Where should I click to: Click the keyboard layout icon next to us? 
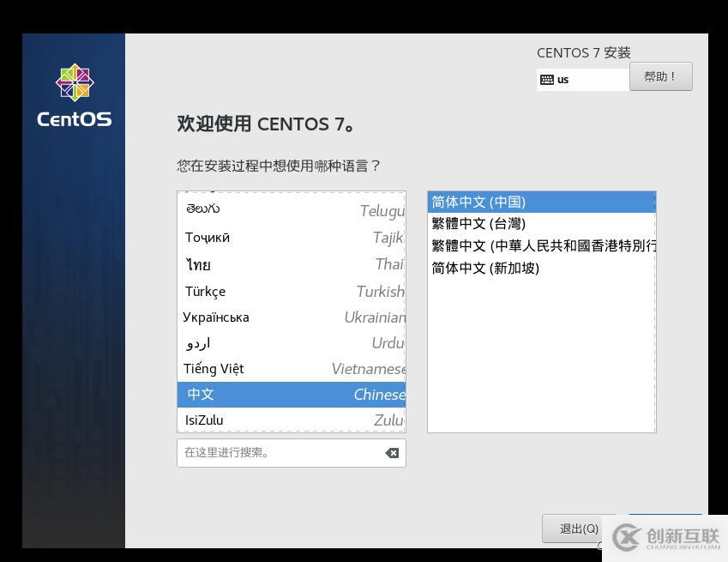pyautogui.click(x=547, y=80)
